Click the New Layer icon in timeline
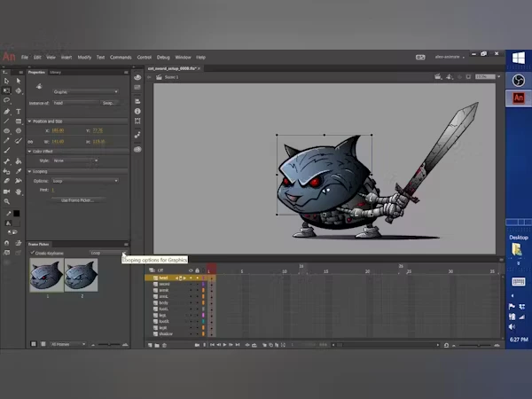Image resolution: width=532 pixels, height=399 pixels. (x=150, y=345)
